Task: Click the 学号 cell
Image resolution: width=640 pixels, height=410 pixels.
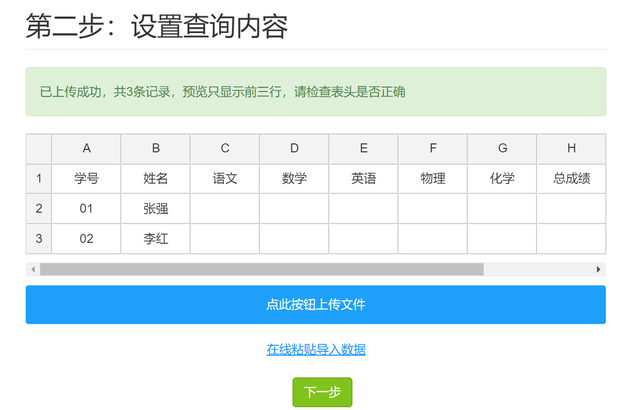Action: tap(86, 179)
